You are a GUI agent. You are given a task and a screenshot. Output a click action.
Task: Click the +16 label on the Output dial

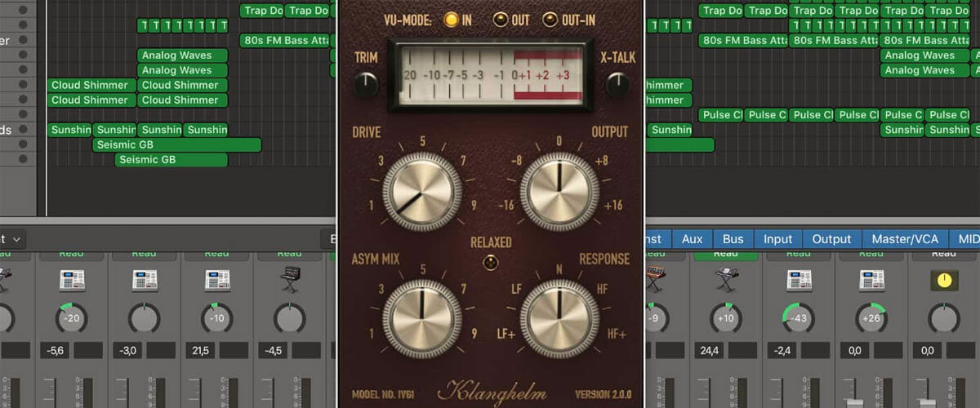tap(612, 206)
